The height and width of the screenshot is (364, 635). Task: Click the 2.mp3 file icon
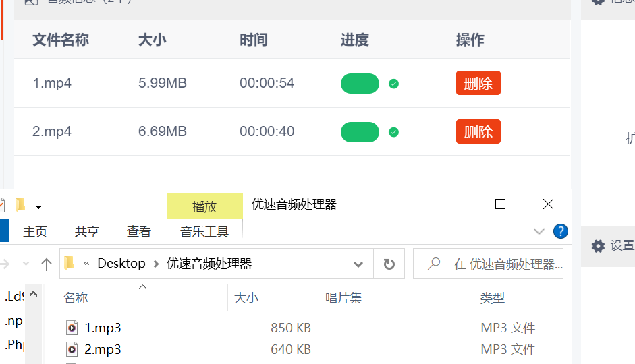click(72, 349)
